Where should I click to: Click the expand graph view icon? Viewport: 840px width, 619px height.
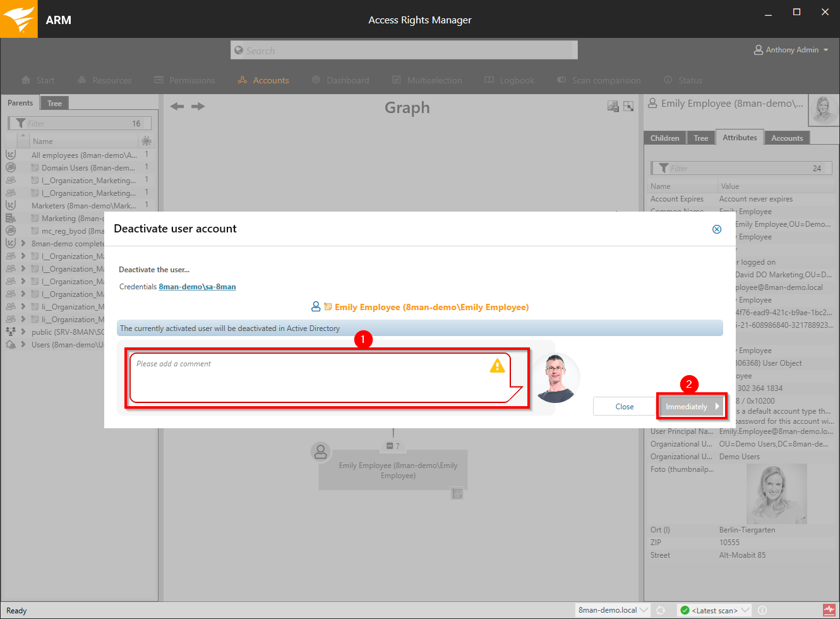click(x=628, y=106)
